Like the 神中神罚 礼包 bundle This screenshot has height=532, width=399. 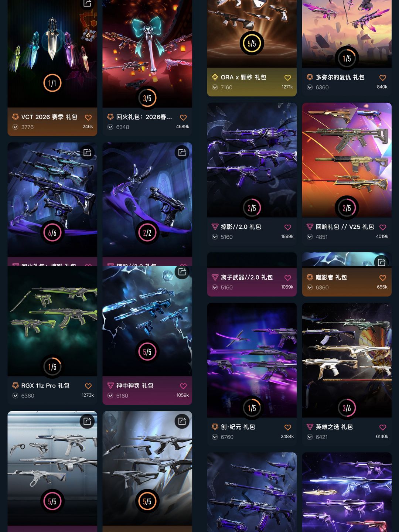point(183,386)
